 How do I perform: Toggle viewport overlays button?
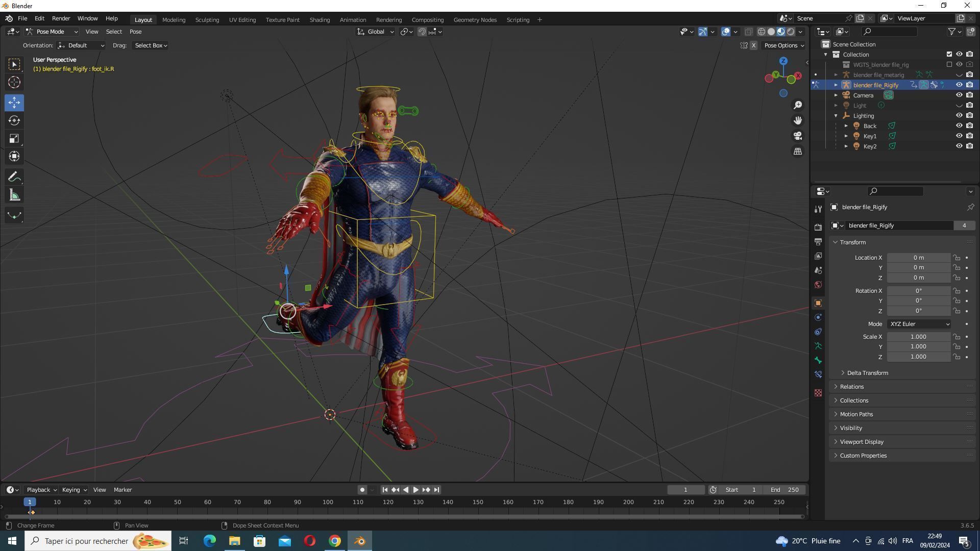[x=726, y=32]
